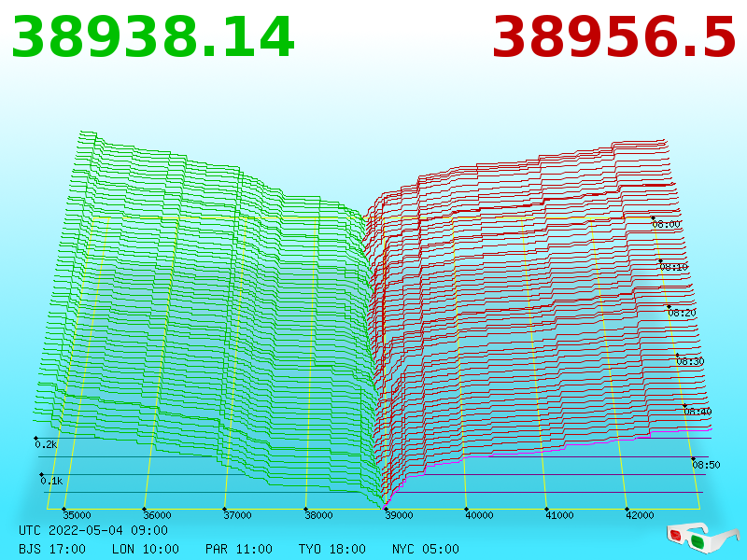Click the 08:00 time marker
Viewport: 747px width, 560px height.
pyautogui.click(x=667, y=224)
